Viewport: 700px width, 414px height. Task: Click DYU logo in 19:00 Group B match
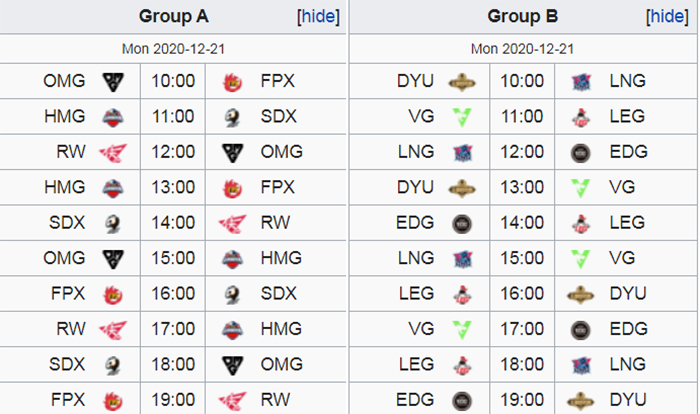click(x=581, y=401)
